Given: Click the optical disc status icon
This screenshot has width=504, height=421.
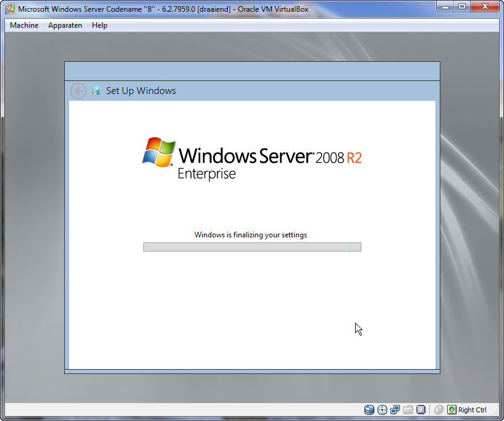Looking at the screenshot, I should pyautogui.click(x=382, y=410).
